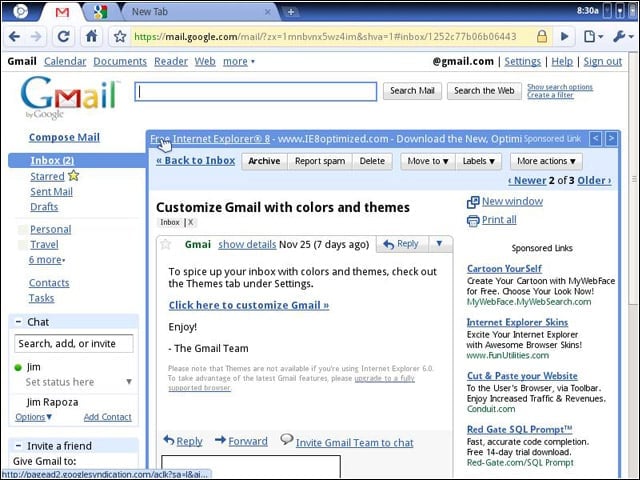640x480 pixels.
Task: Bookmark page with star icon
Action: 120,37
